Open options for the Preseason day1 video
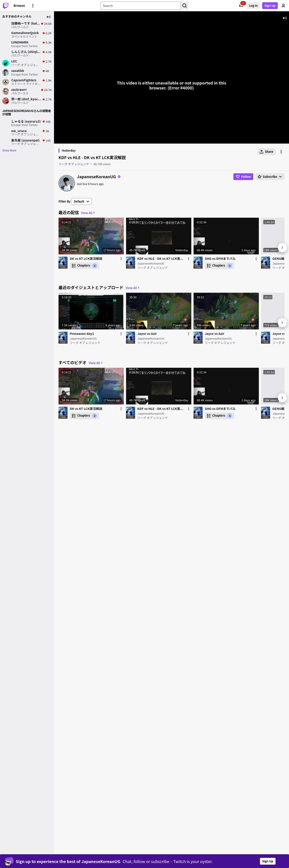The width and height of the screenshot is (289, 868). pos(121,334)
